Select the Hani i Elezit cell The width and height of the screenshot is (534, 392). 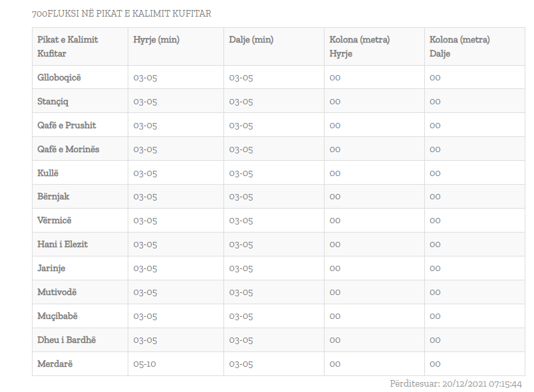pos(63,244)
